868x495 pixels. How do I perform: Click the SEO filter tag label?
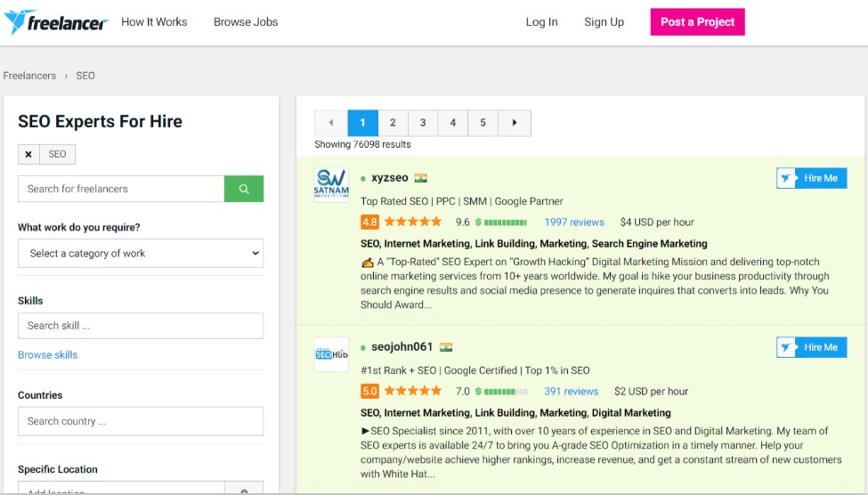pyautogui.click(x=57, y=155)
